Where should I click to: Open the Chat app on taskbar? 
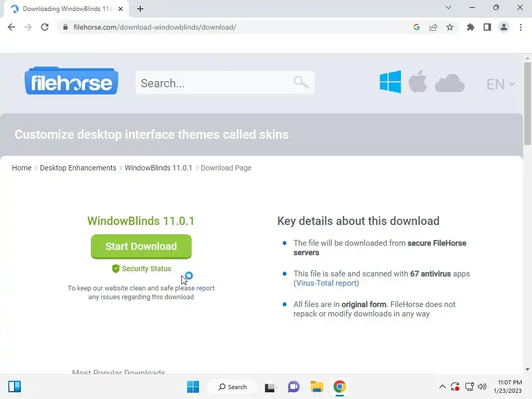click(x=294, y=387)
